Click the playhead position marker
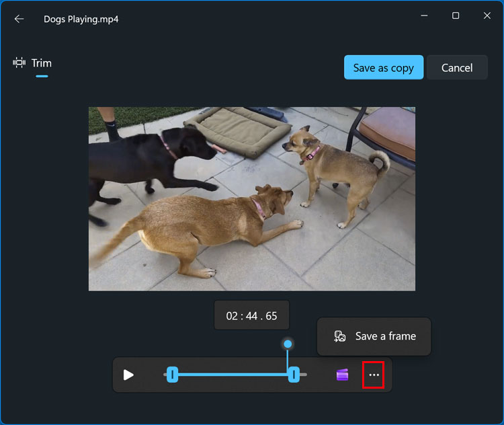Image resolution: width=504 pixels, height=425 pixels. pos(288,344)
